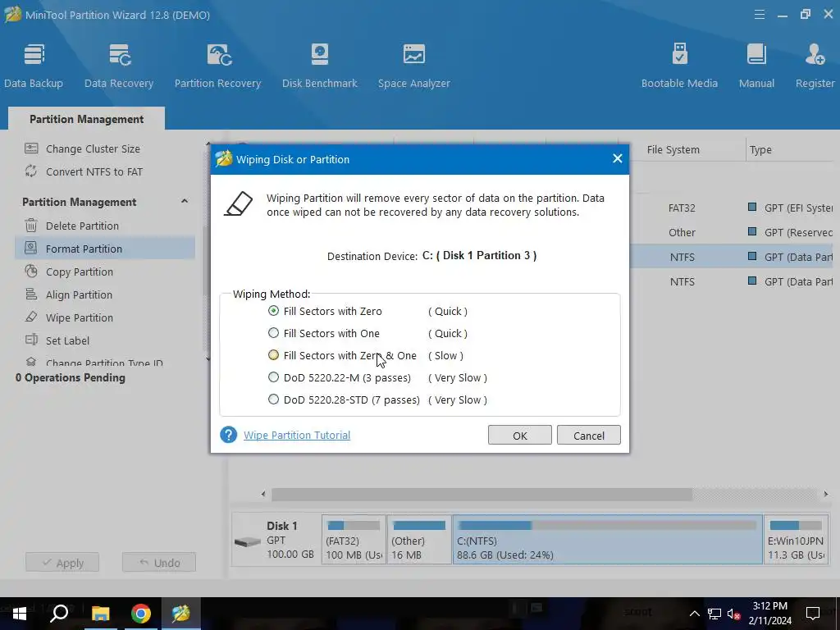Image resolution: width=840 pixels, height=630 pixels.
Task: Click the Set Label sidebar icon
Action: [31, 340]
